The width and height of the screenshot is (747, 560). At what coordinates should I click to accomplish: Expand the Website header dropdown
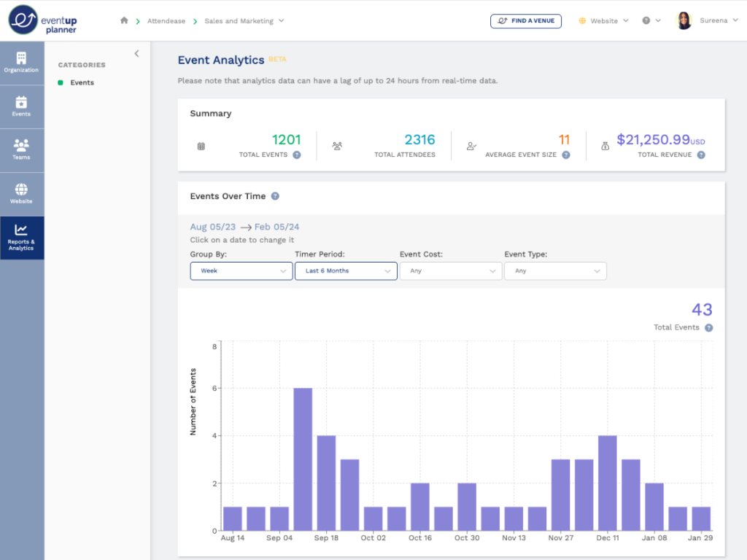[x=626, y=20]
